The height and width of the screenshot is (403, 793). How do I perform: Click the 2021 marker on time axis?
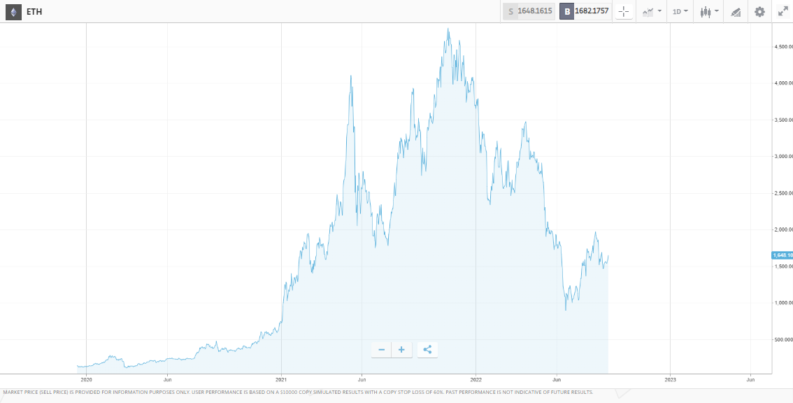coord(281,380)
